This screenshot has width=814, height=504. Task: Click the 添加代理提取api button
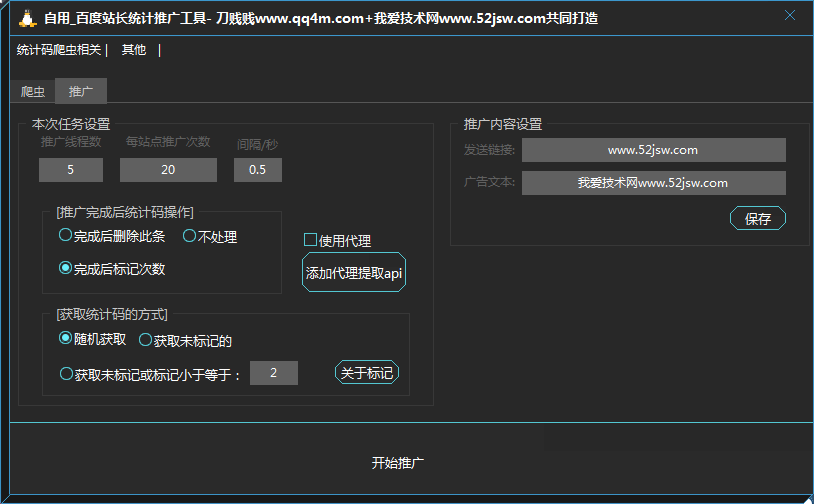pyautogui.click(x=354, y=273)
